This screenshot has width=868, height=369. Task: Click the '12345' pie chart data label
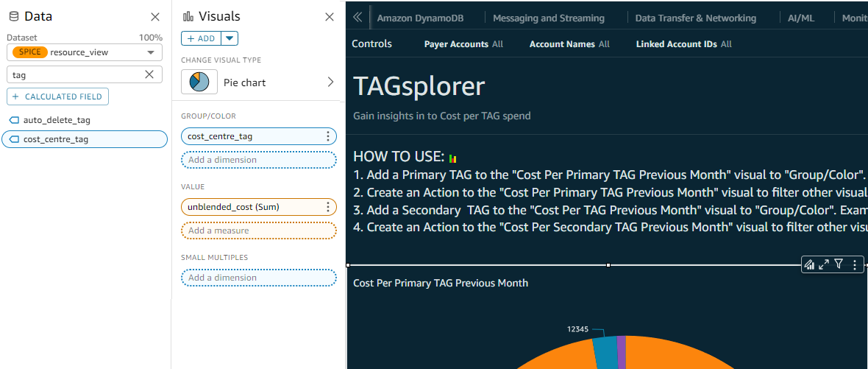[x=577, y=328]
